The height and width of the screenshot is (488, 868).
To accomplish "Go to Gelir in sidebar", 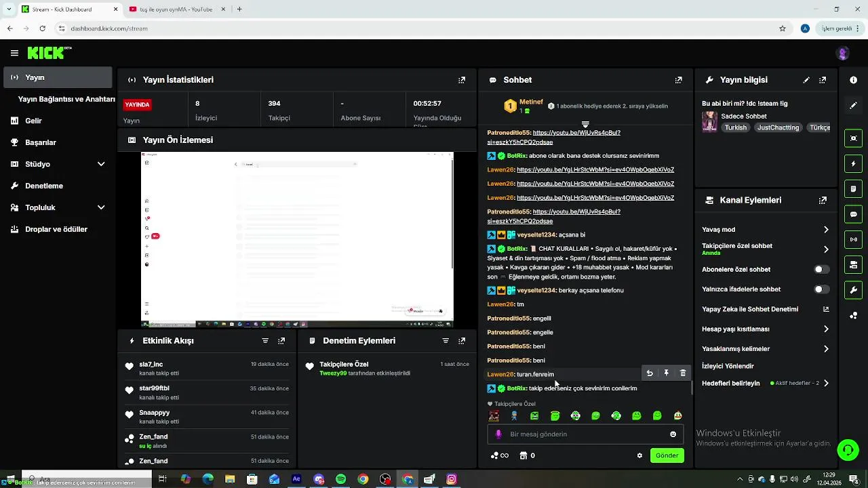I will 33,121.
